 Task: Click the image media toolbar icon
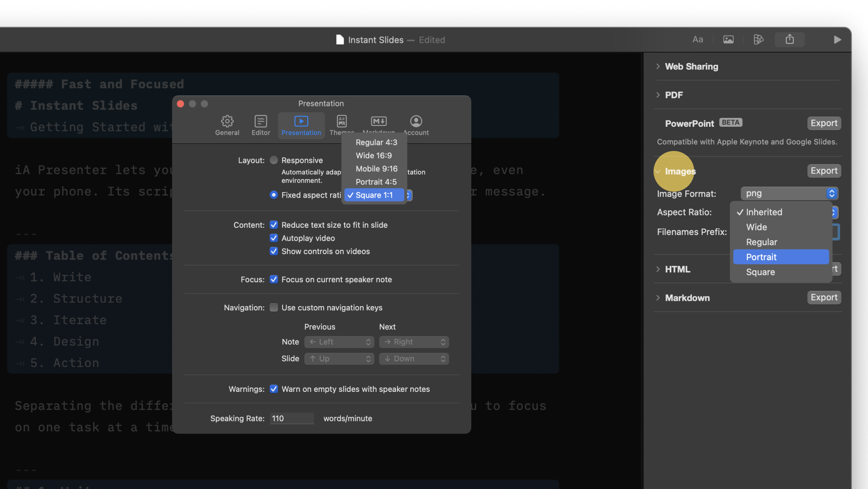pyautogui.click(x=728, y=39)
